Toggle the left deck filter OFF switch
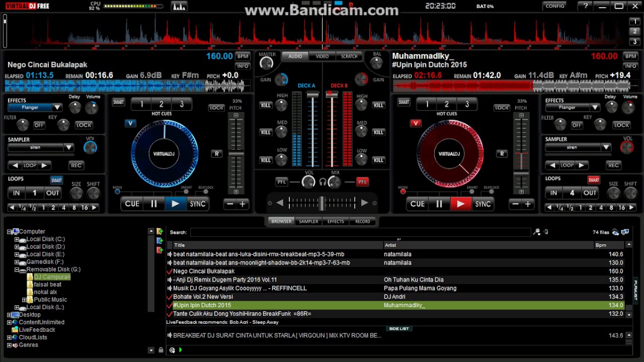644x362 pixels. coord(39,125)
